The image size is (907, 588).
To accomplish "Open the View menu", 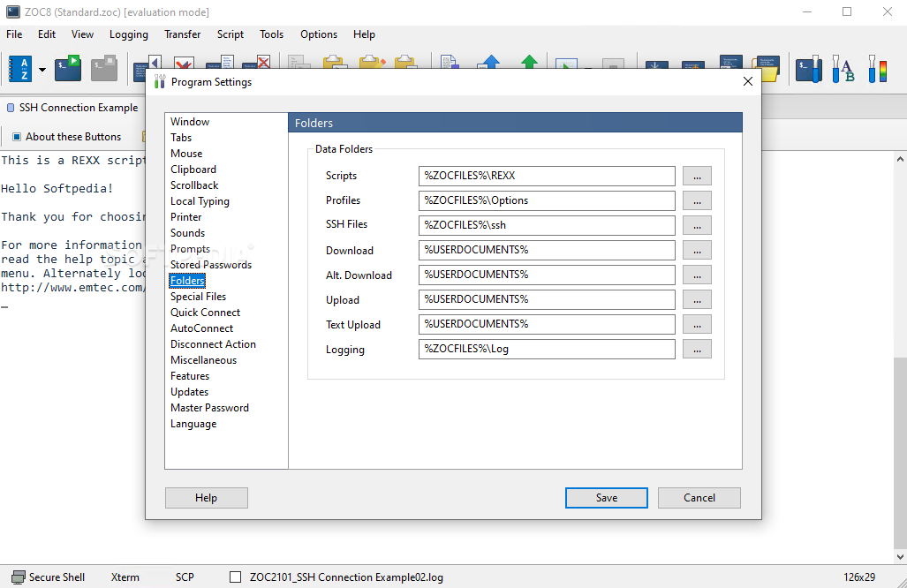I will (82, 34).
